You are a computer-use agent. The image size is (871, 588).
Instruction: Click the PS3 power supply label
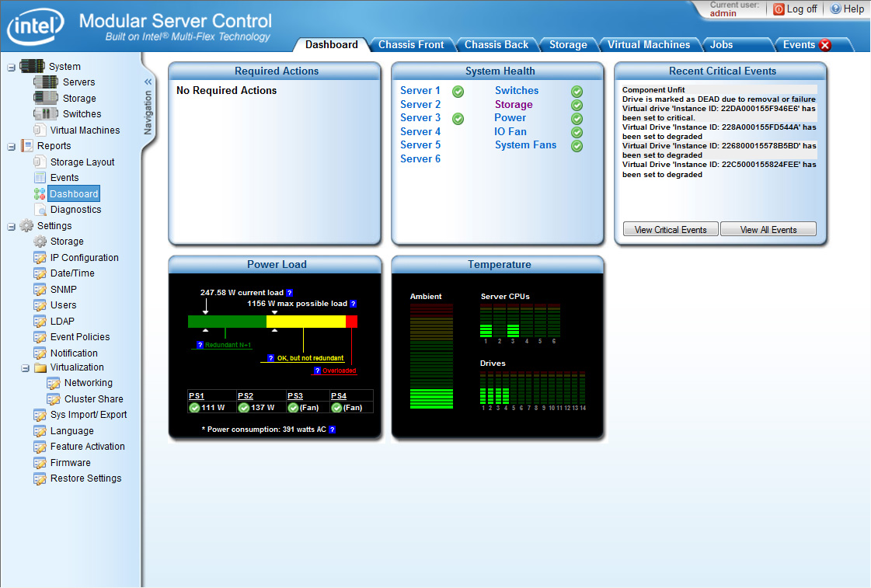(295, 396)
